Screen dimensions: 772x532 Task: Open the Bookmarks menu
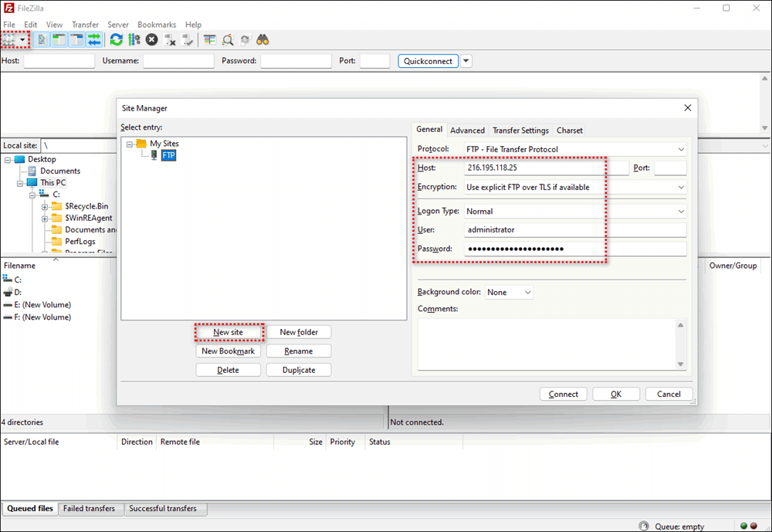click(x=157, y=25)
